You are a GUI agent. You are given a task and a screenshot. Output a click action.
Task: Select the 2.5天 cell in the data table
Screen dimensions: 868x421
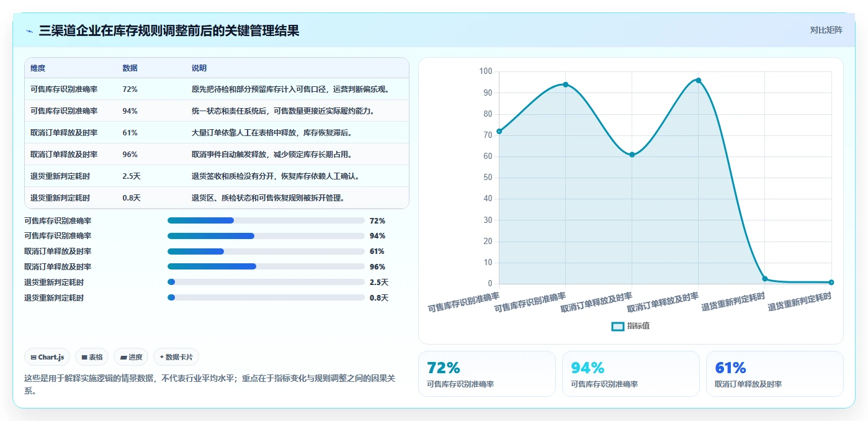pos(132,176)
